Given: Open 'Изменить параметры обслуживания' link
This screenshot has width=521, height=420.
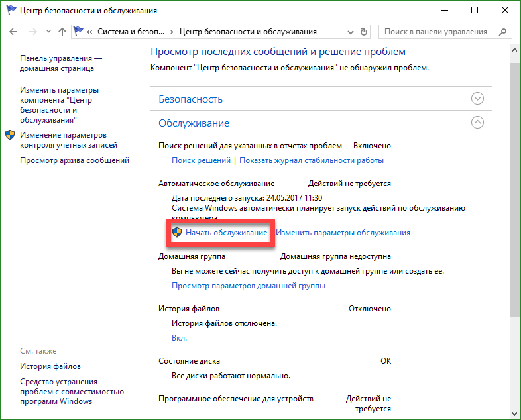Looking at the screenshot, I should 343,233.
